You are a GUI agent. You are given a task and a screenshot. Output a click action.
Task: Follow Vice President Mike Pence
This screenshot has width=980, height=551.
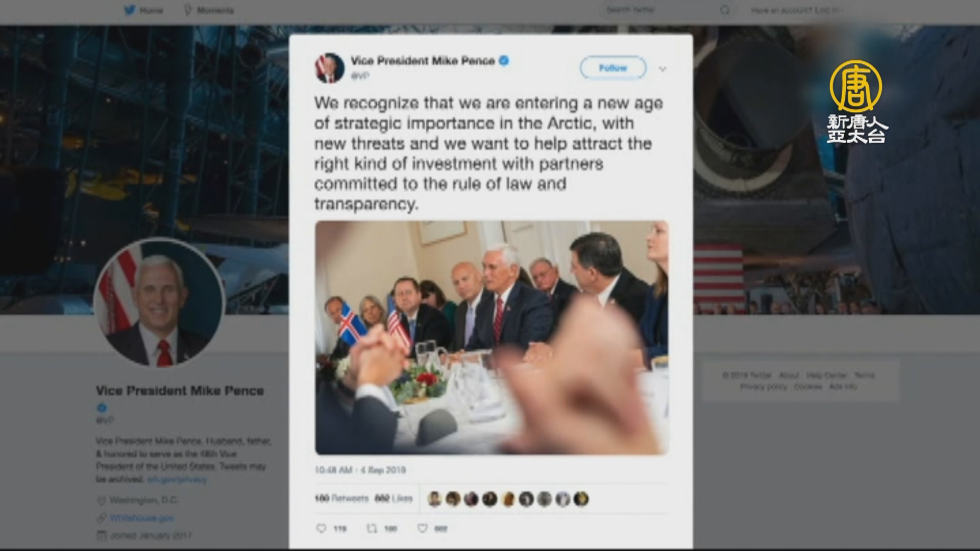tap(613, 68)
